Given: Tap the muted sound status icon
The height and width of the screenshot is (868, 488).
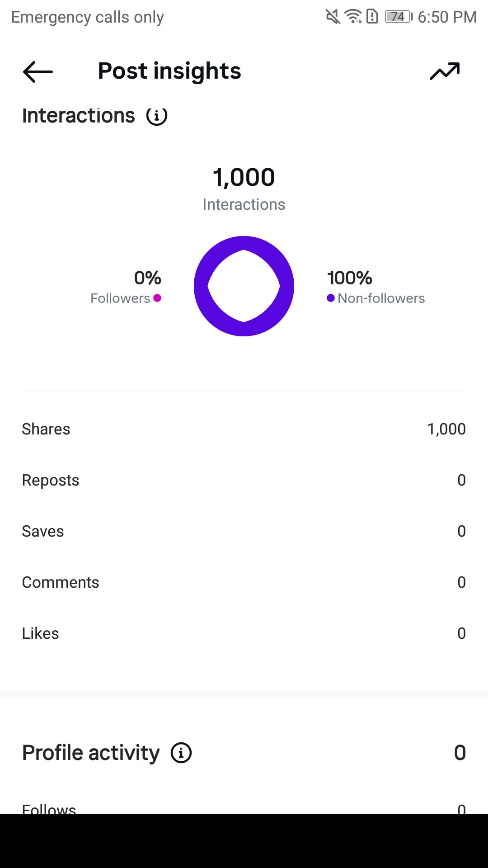Looking at the screenshot, I should coord(333,17).
